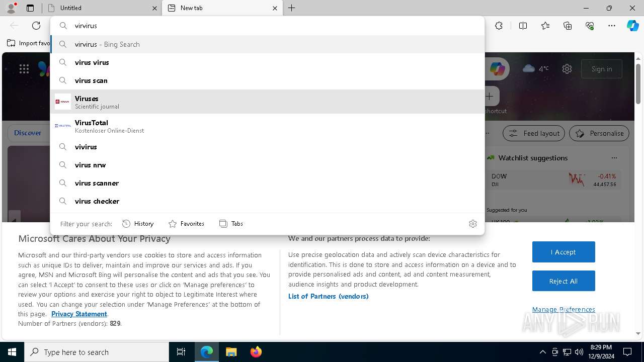Open the Feed layout options

click(534, 133)
